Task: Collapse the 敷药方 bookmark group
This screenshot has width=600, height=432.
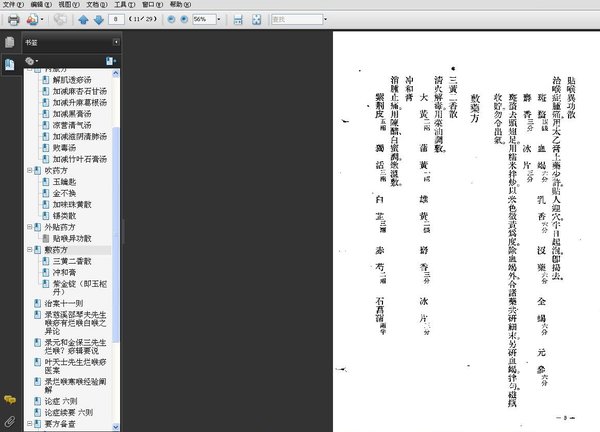Action: [x=29, y=249]
